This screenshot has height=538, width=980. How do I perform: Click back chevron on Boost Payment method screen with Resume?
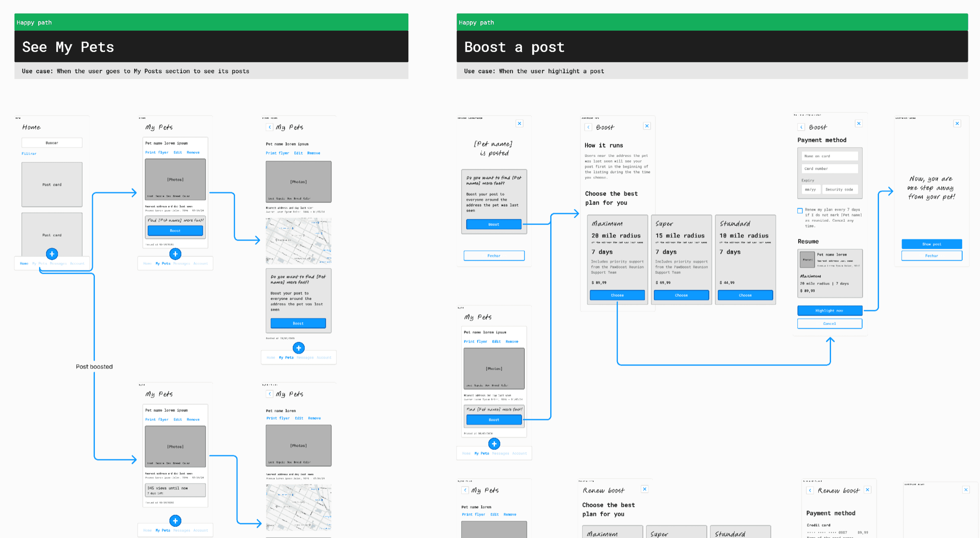pos(801,127)
